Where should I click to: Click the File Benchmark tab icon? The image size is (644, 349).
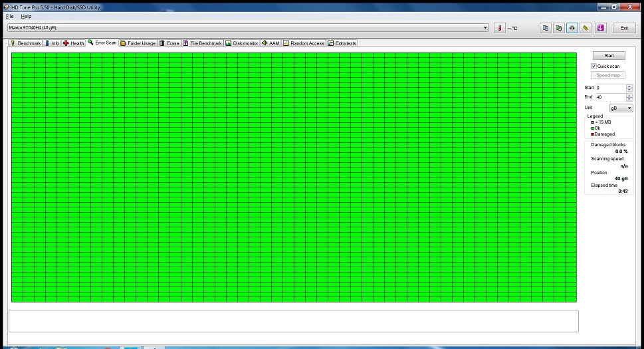click(185, 43)
